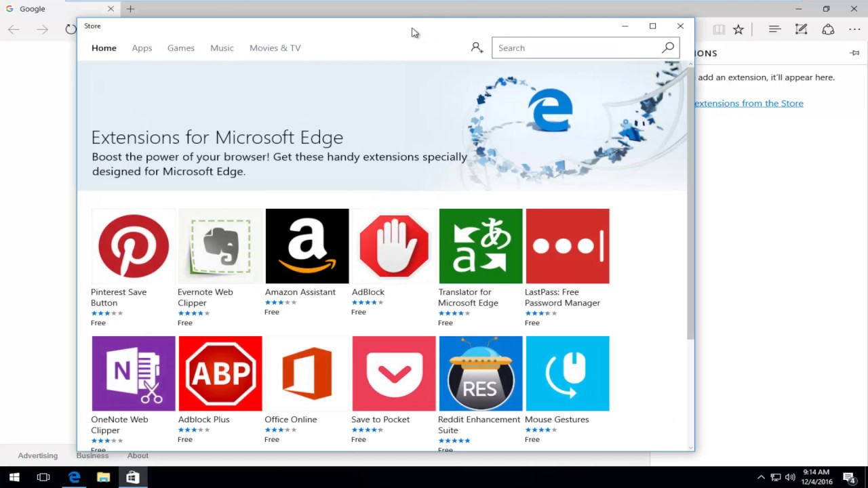
Task: Switch to the Apps tab
Action: (142, 48)
